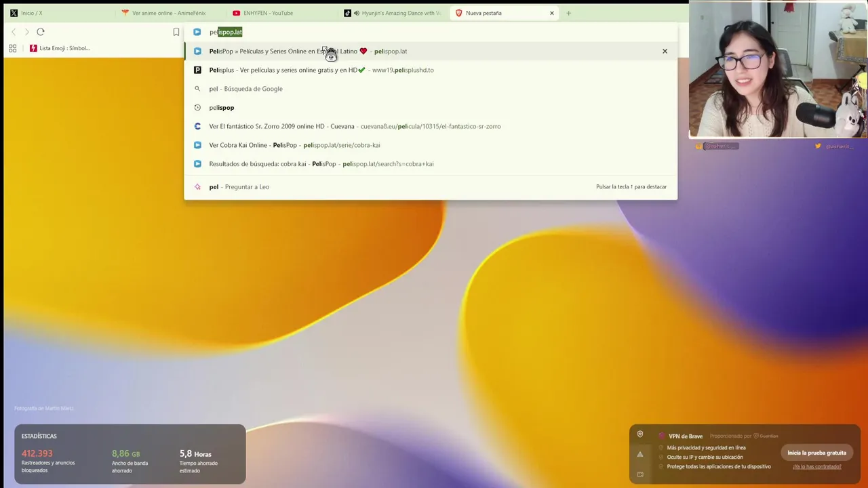
Task: Click the bottom icon left of VPN card
Action: 639,474
